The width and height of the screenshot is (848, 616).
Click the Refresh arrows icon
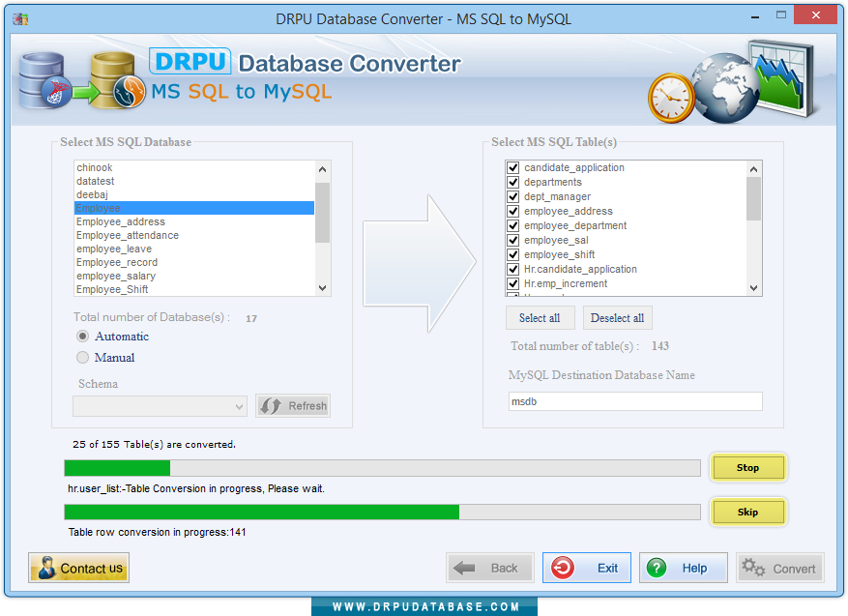tap(271, 405)
